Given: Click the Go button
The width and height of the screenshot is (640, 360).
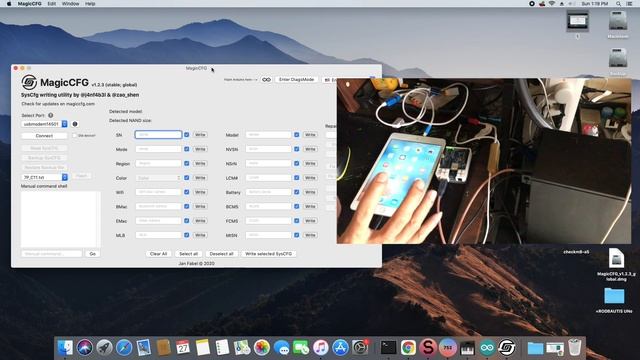Looking at the screenshot, I should (x=93, y=254).
